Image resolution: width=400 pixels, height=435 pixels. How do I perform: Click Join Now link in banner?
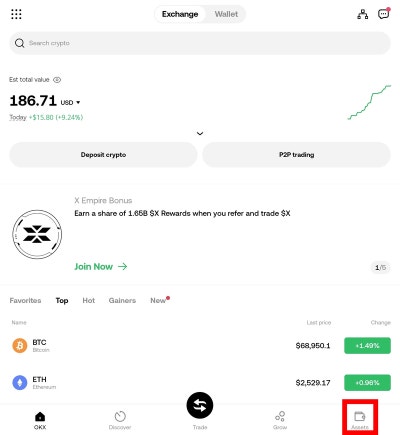point(101,267)
